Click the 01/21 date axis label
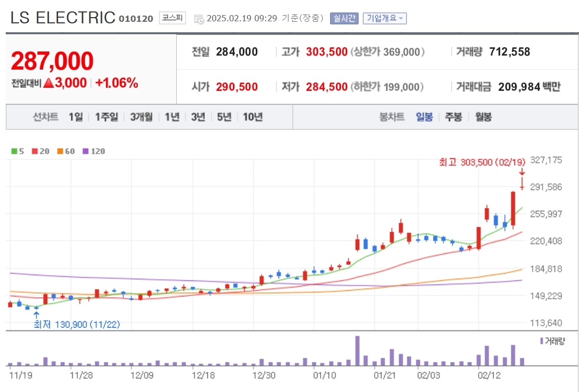The height and width of the screenshot is (392, 579). (x=385, y=375)
